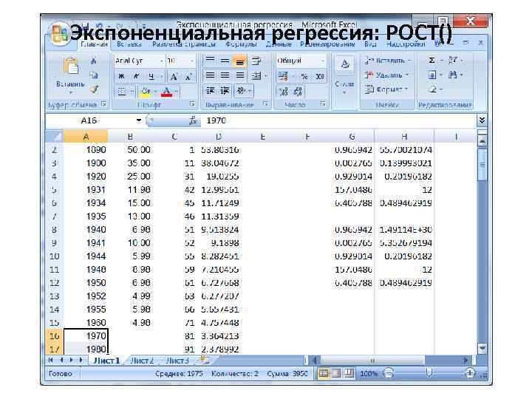The image size is (532, 399).
Task: Apply the Percent style icon
Action: point(304,77)
